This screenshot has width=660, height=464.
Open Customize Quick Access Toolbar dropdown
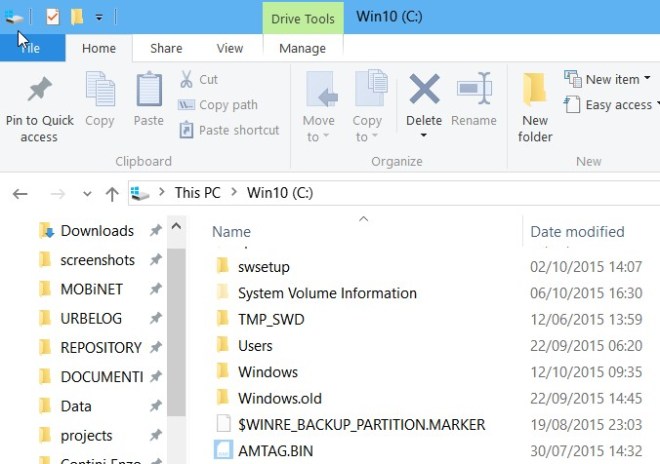click(x=99, y=17)
